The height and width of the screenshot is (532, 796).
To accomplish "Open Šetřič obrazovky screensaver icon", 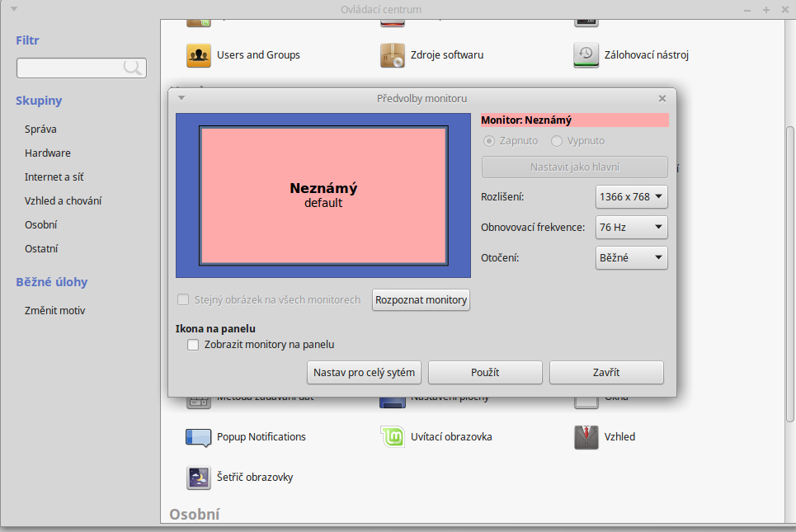I will point(199,478).
